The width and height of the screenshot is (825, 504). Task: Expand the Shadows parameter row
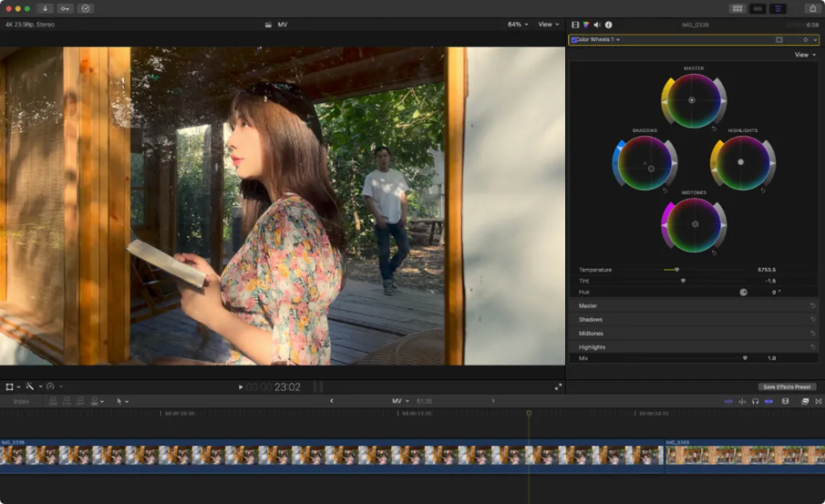694,319
